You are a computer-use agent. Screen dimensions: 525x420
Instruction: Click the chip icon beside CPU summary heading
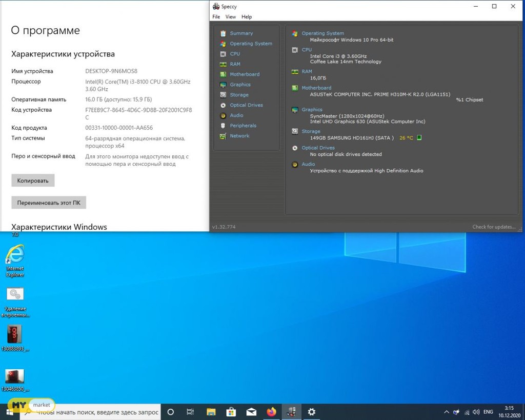click(295, 50)
